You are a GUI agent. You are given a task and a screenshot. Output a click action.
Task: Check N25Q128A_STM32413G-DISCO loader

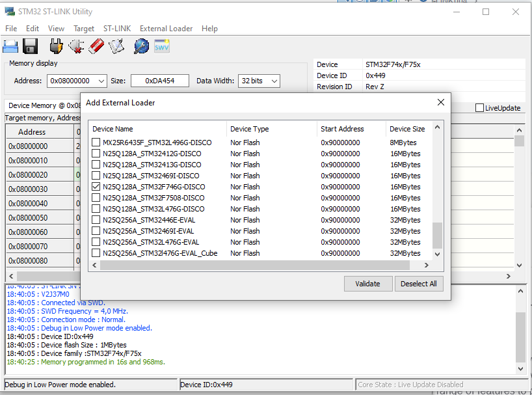click(x=96, y=165)
